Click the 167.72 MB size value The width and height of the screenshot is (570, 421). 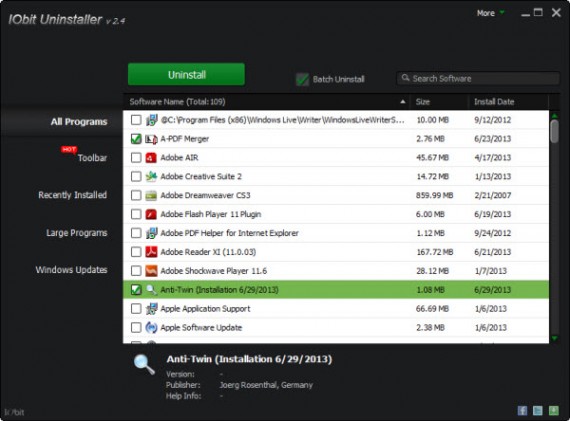435,252
